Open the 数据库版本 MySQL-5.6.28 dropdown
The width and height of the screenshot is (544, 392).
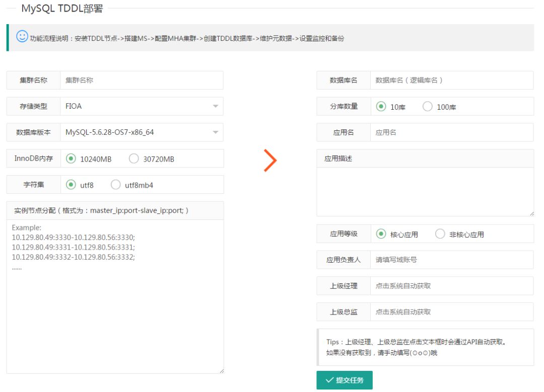142,132
